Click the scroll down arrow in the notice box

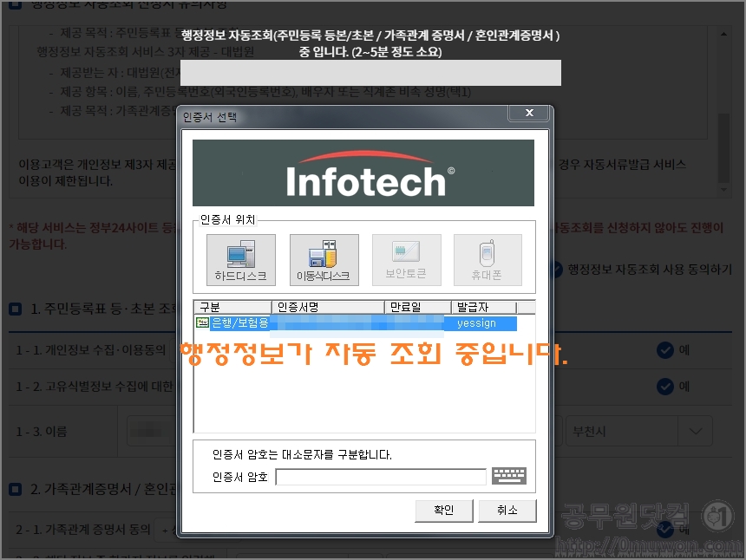click(x=723, y=190)
